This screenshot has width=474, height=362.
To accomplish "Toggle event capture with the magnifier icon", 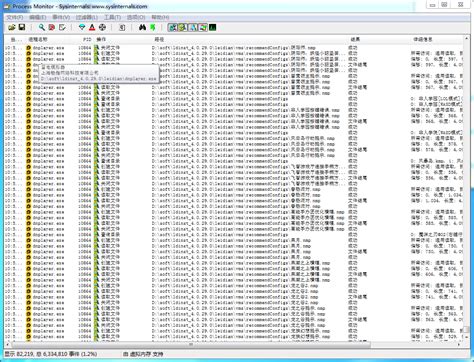I will point(42,27).
